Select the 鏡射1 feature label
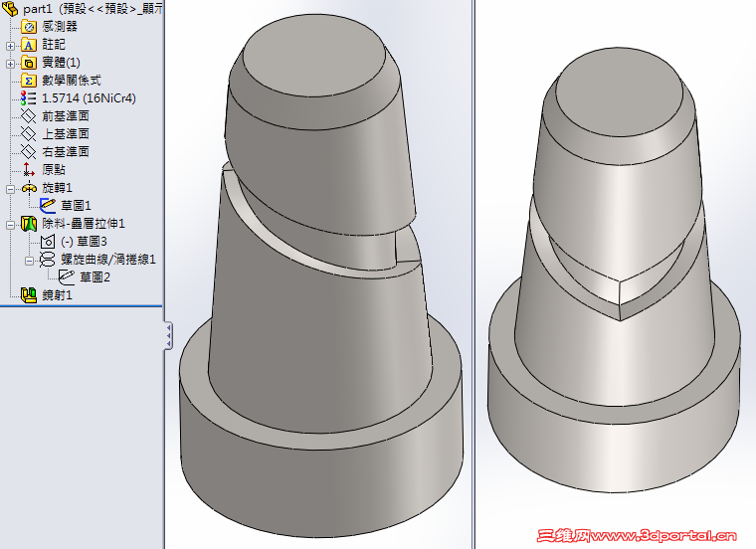Viewport: 756px width, 549px height. point(57,295)
